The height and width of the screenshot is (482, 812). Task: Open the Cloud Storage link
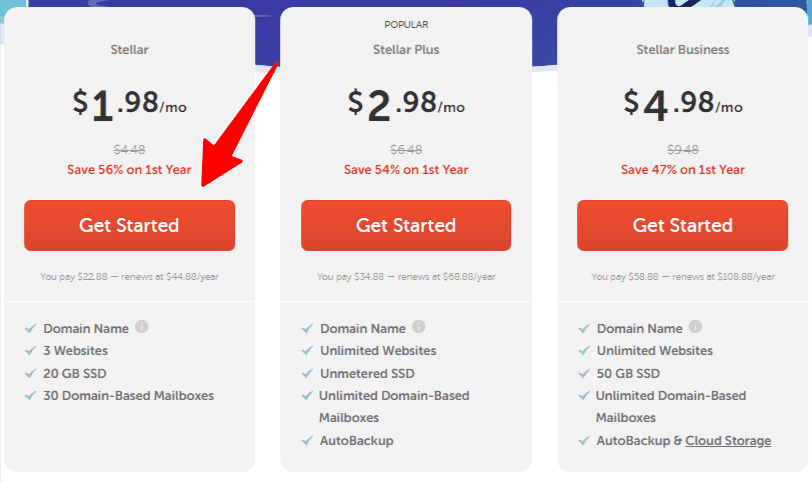coord(728,441)
